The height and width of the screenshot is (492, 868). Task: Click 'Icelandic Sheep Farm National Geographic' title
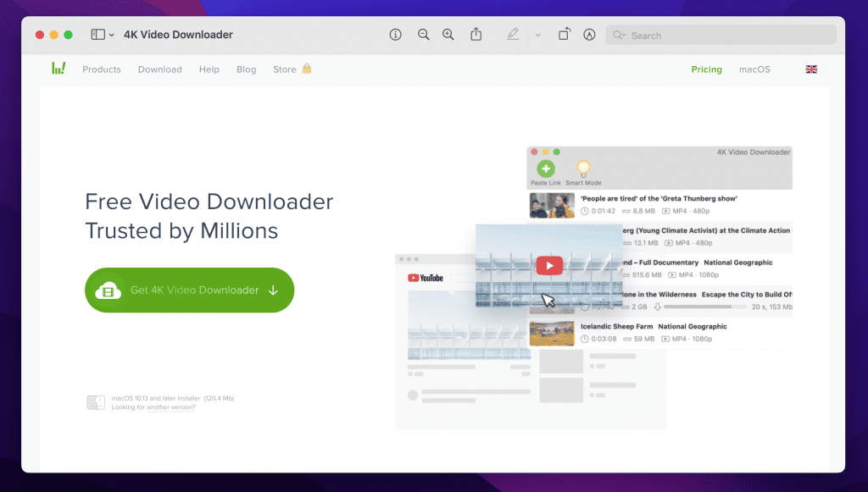coord(654,327)
